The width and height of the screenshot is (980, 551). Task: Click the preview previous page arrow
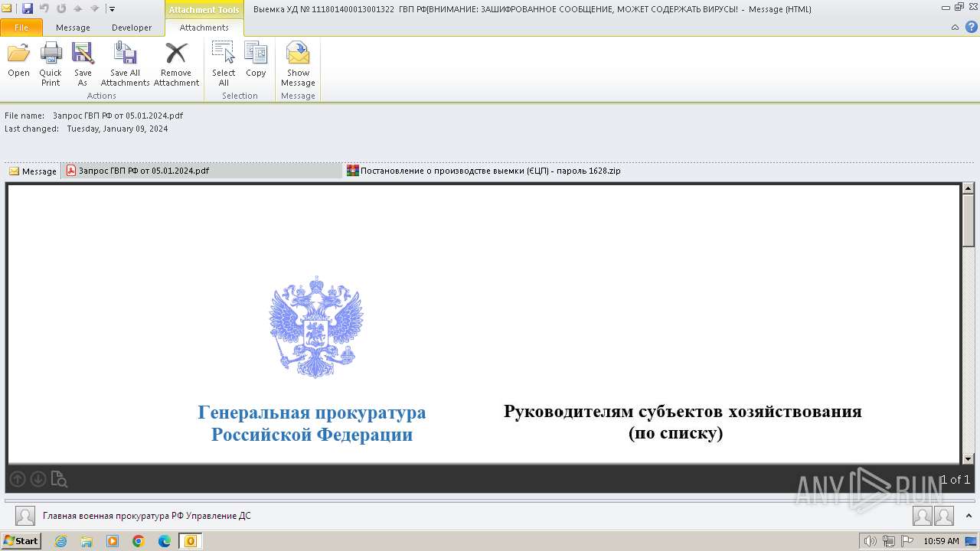coord(18,479)
